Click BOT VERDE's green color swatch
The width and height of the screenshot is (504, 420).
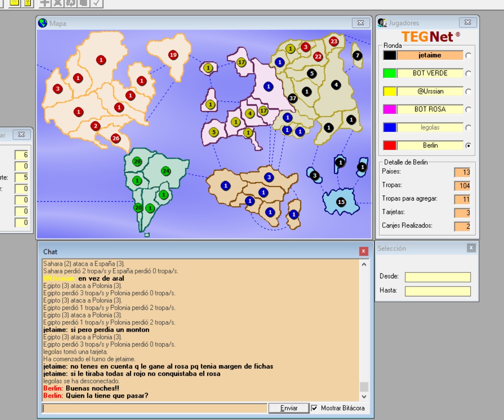(x=389, y=74)
